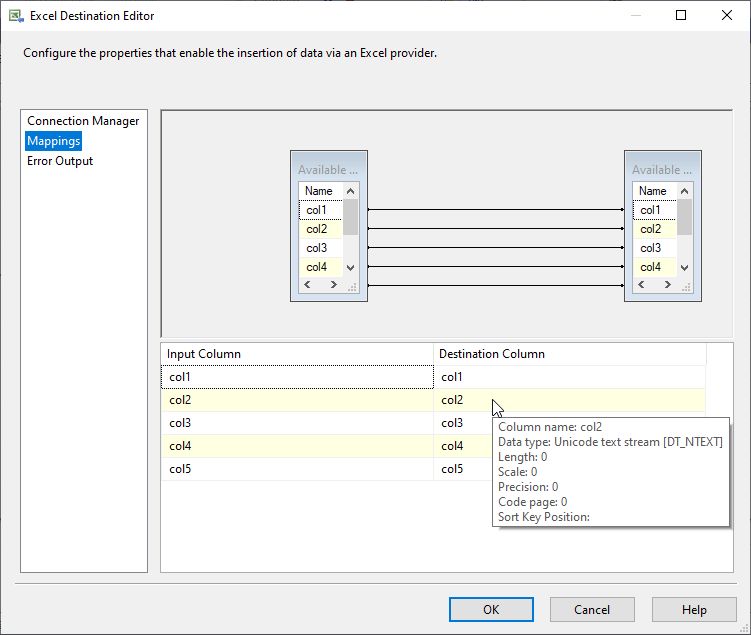This screenshot has height=635, width=751.
Task: Maximize the Excel Destination Editor window
Action: pyautogui.click(x=681, y=15)
